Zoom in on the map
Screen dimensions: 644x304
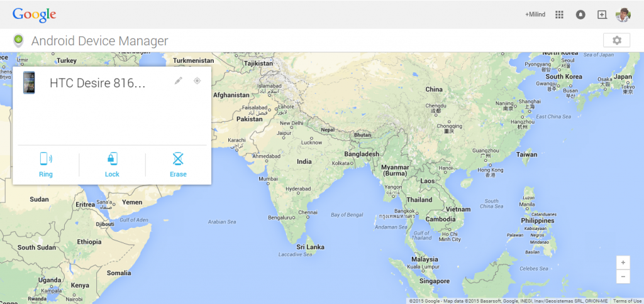[623, 263]
